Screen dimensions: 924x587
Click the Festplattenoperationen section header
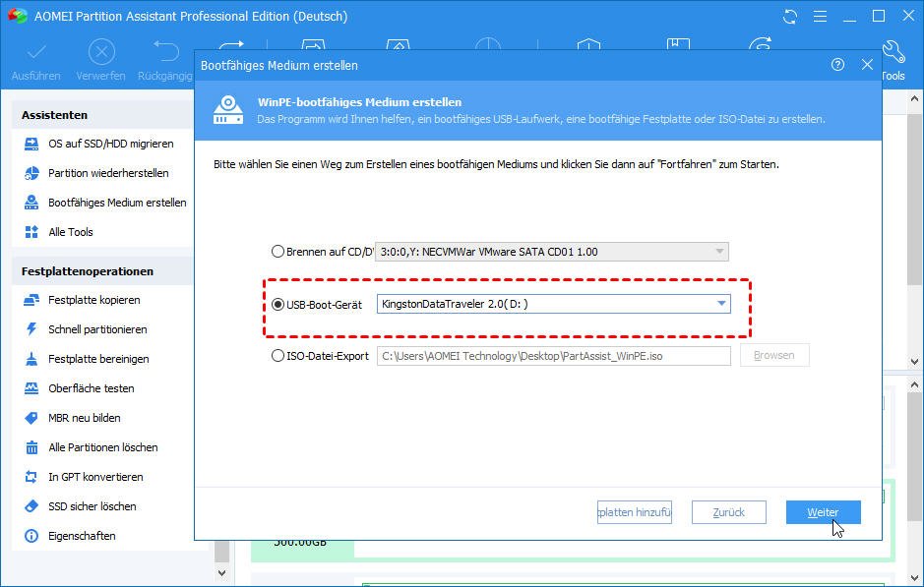tap(102, 271)
